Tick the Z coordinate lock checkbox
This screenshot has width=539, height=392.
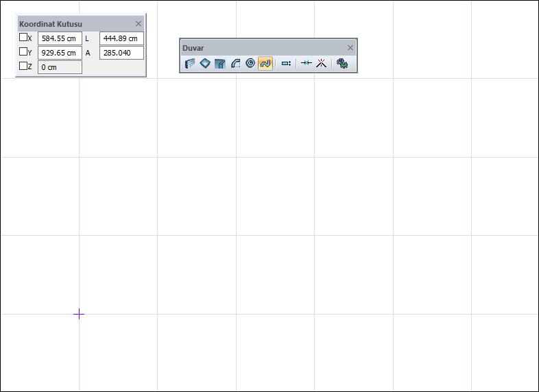(23, 66)
